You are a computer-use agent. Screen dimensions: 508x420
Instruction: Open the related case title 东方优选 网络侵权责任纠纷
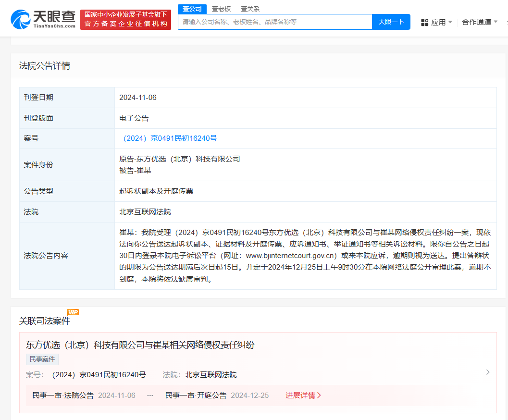click(x=140, y=345)
